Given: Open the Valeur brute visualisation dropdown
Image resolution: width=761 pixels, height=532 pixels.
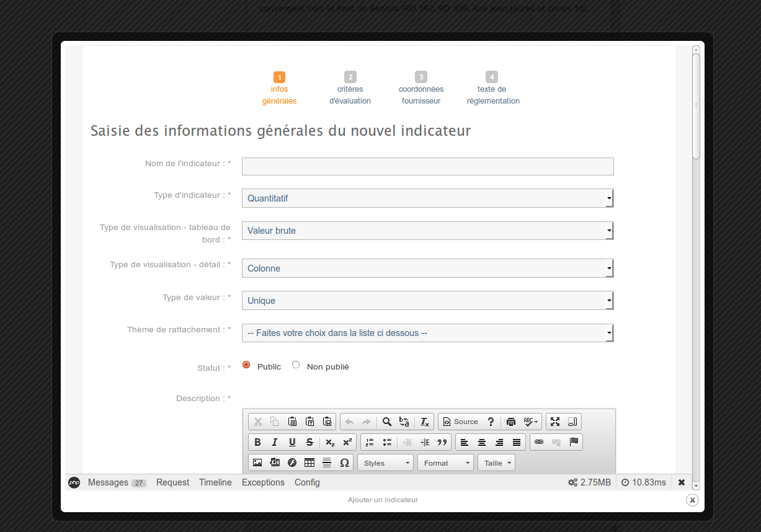Looking at the screenshot, I should tap(428, 231).
